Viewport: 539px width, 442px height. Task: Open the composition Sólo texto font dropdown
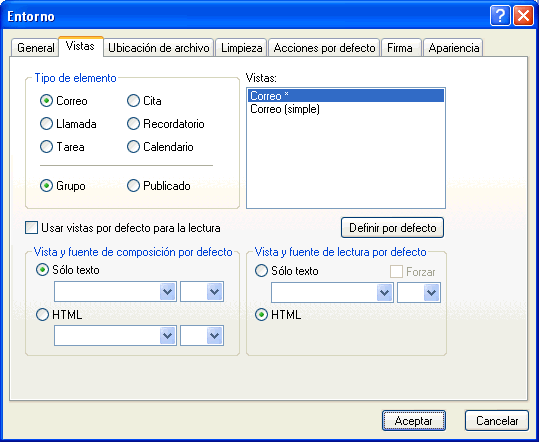point(116,291)
